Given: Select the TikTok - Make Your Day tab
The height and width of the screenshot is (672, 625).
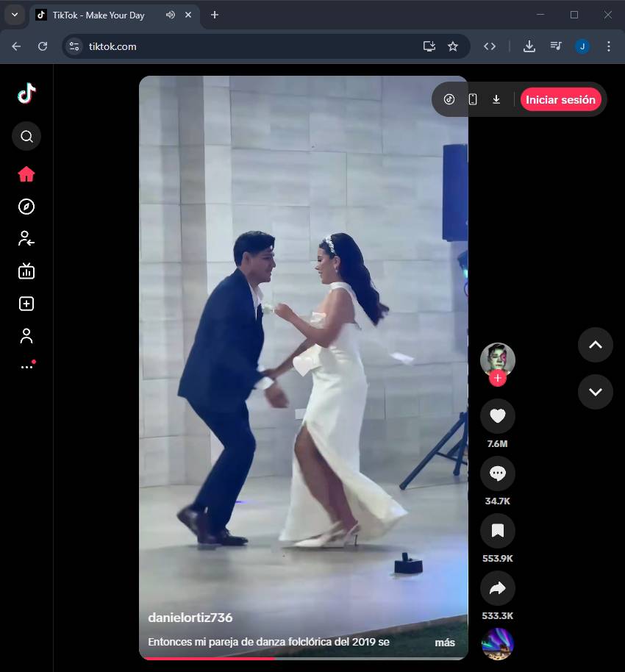Looking at the screenshot, I should [99, 15].
